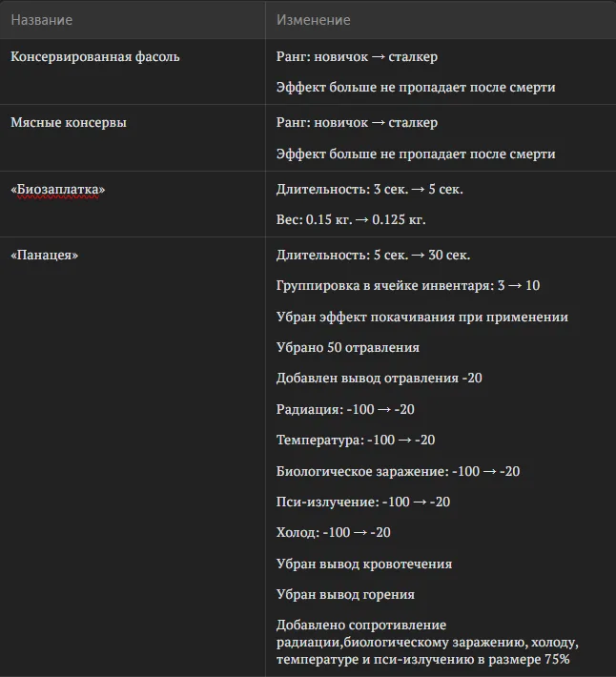The height and width of the screenshot is (677, 616).
Task: Click the underlined «Биозаплатка» word
Action: [58, 190]
